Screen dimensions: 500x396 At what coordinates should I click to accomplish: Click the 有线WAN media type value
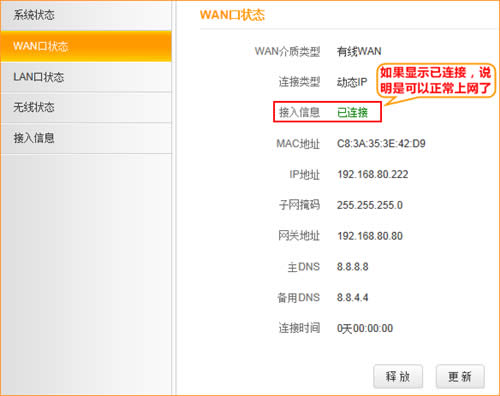coord(359,51)
